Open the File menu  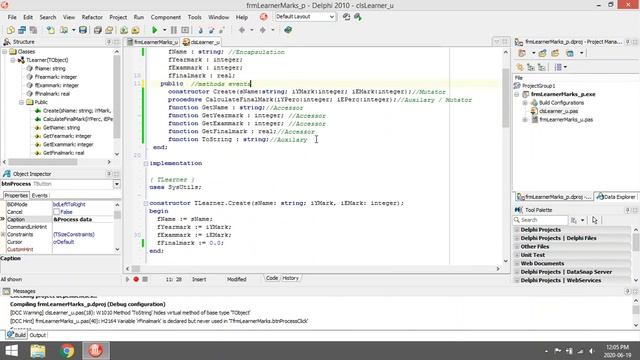click(x=12, y=17)
